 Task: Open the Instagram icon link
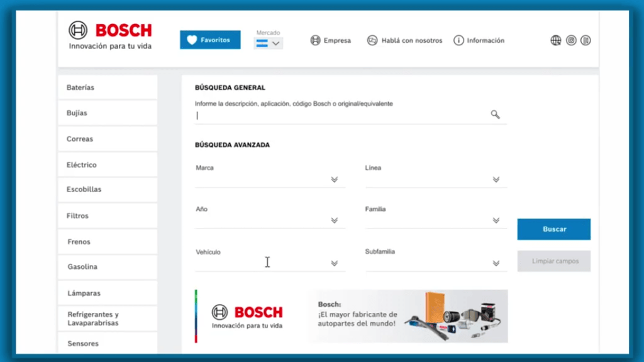click(x=571, y=40)
